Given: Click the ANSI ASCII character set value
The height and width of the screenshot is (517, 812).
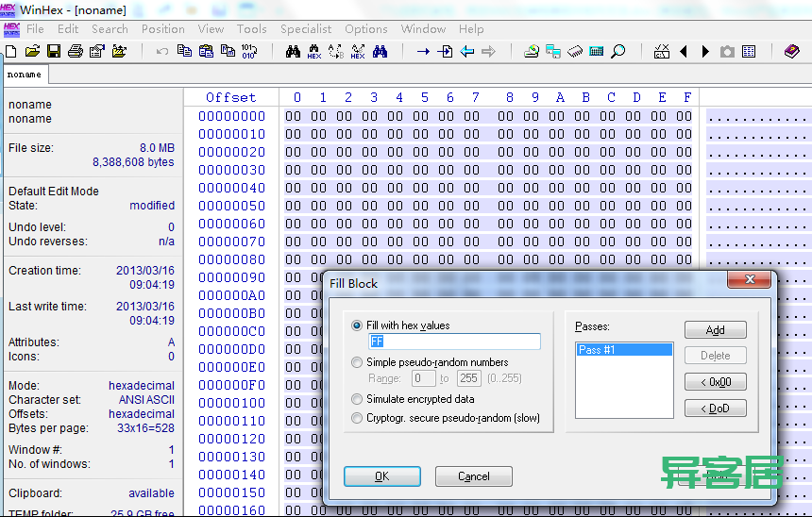Looking at the screenshot, I should tap(146, 399).
